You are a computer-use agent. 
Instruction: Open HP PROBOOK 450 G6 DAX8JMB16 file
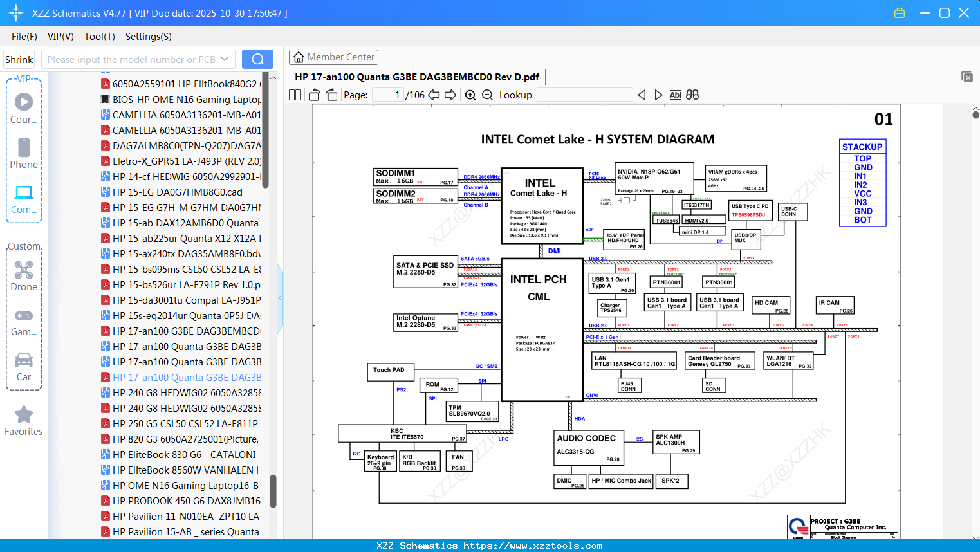click(x=181, y=501)
